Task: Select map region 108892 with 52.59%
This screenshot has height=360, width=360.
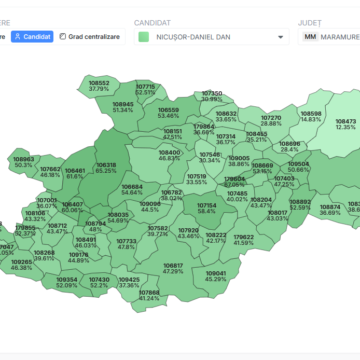Action: coord(300,205)
